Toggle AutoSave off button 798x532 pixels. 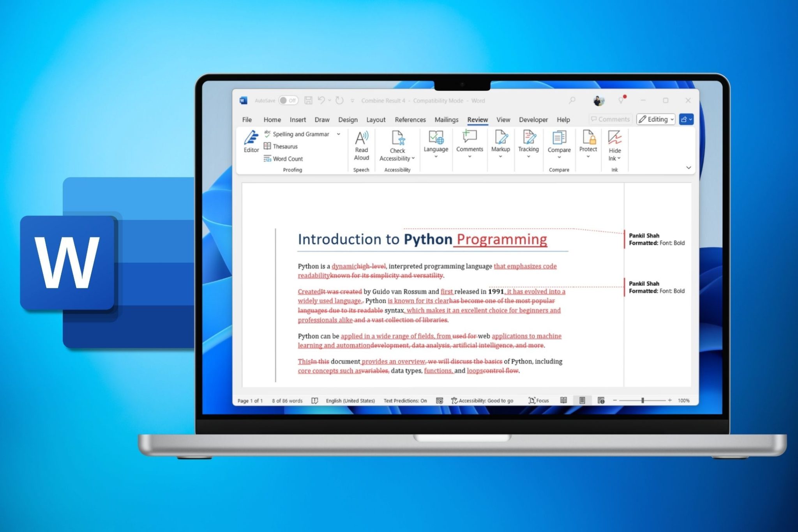point(289,101)
